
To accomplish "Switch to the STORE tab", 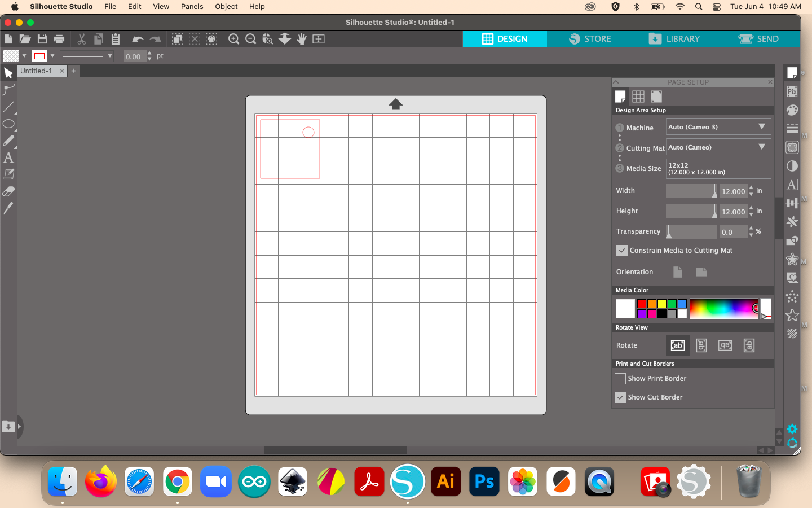I will tap(590, 39).
